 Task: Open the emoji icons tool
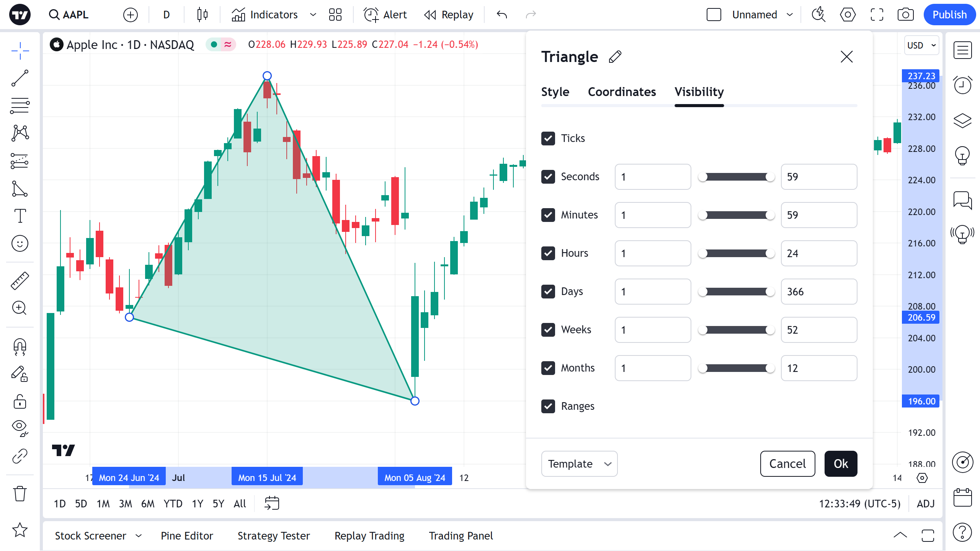tap(20, 243)
